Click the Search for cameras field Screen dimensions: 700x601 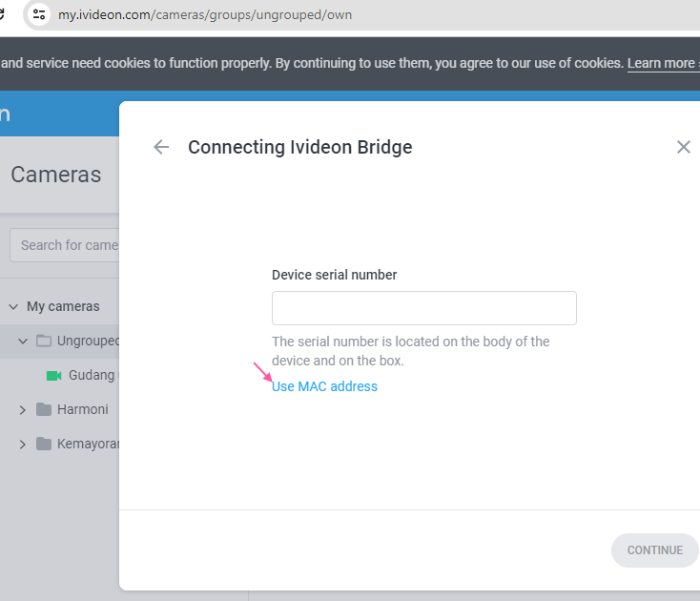point(65,245)
